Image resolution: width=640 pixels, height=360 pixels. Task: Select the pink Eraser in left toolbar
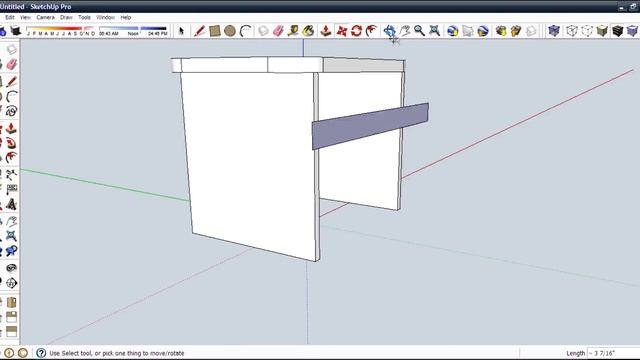(x=11, y=64)
